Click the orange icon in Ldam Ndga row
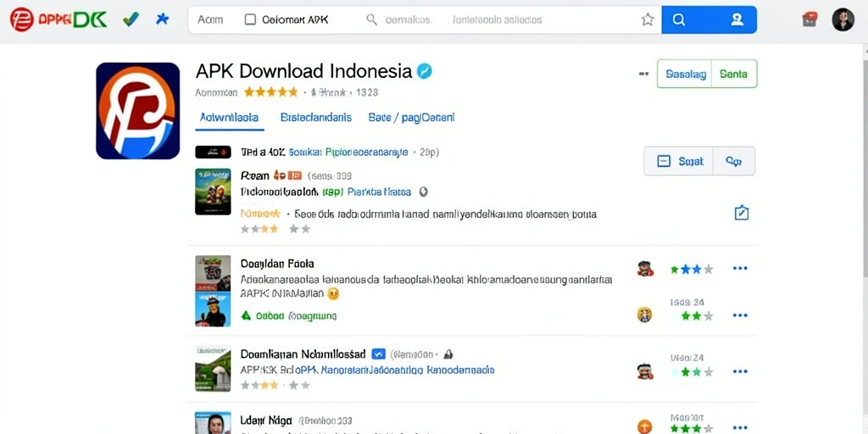868x434 pixels. click(644, 427)
